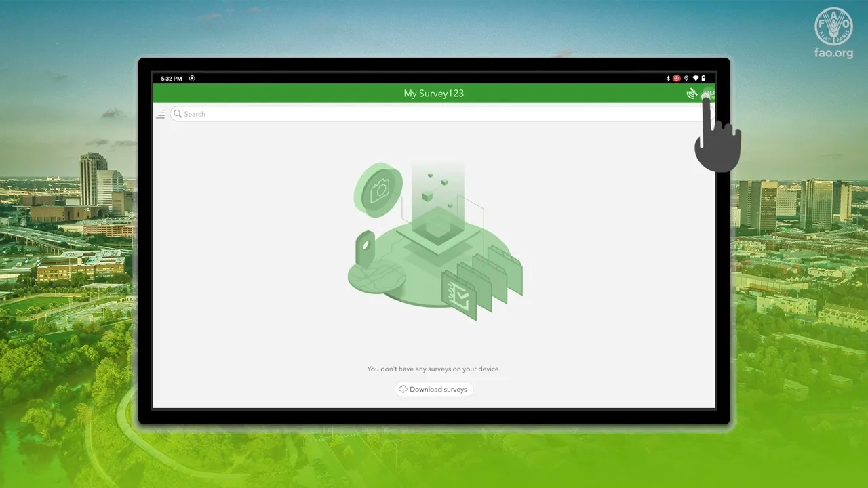Open the user profile avatar menu
Screen dimensions: 868x488
point(709,94)
